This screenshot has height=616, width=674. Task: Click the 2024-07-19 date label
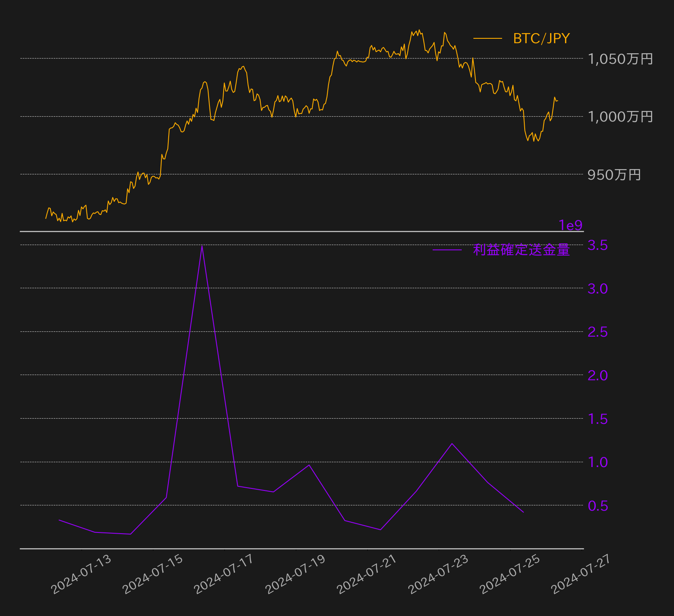point(295,574)
